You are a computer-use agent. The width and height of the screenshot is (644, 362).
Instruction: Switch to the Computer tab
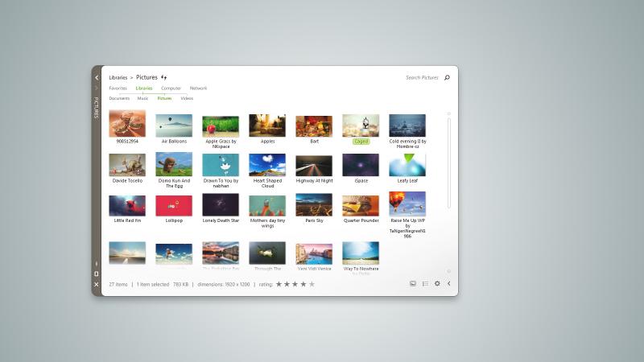tap(171, 88)
